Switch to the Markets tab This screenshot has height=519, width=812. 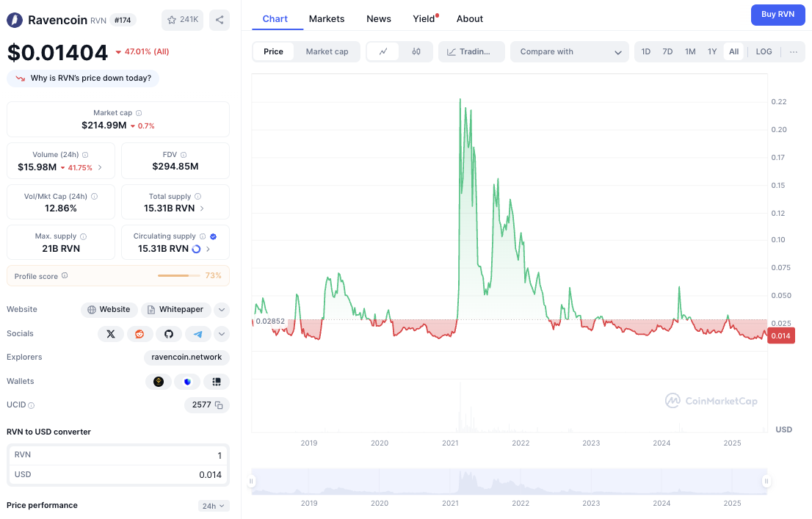[327, 18]
